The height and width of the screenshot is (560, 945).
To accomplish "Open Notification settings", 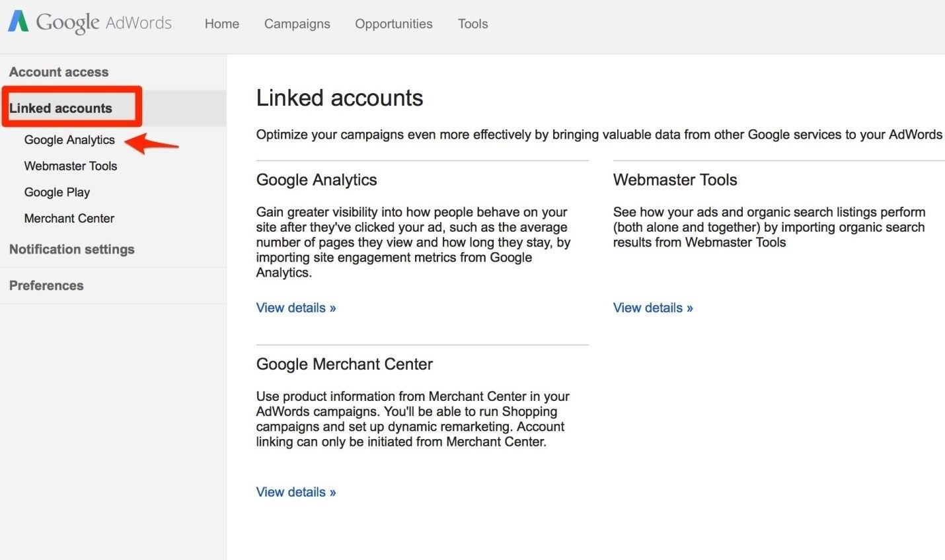I will pyautogui.click(x=71, y=250).
